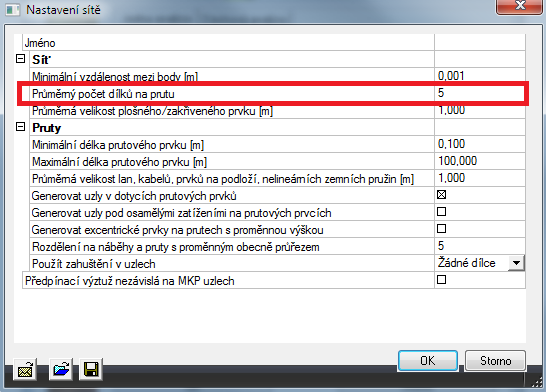
Task: Click the Síť group heading
Action: pos(41,60)
